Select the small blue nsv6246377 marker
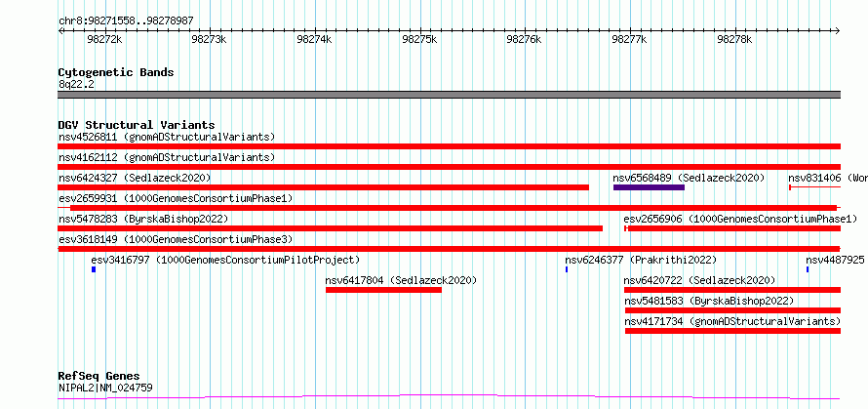The height and width of the screenshot is (409, 868). tap(567, 269)
